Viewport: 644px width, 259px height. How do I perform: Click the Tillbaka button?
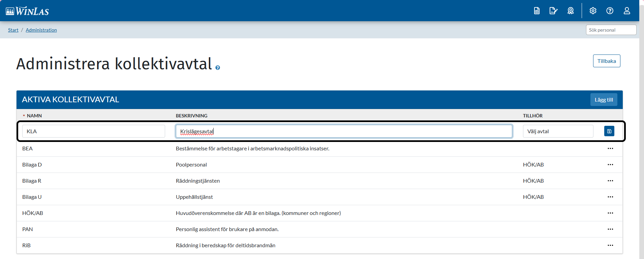click(607, 61)
